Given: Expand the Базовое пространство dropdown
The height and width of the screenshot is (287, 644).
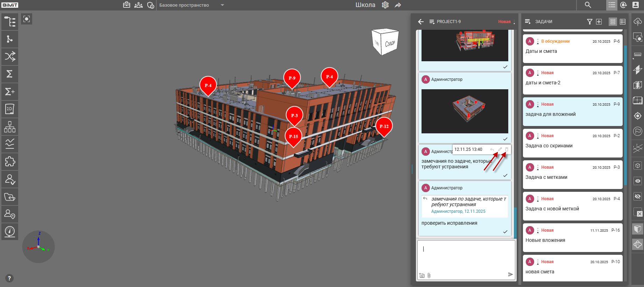Looking at the screenshot, I should (222, 5).
